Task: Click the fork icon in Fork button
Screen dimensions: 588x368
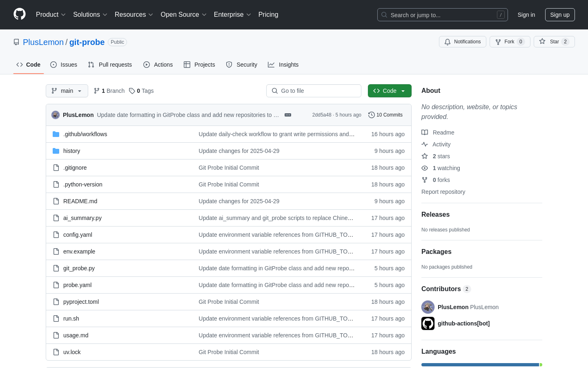Action: (x=498, y=42)
